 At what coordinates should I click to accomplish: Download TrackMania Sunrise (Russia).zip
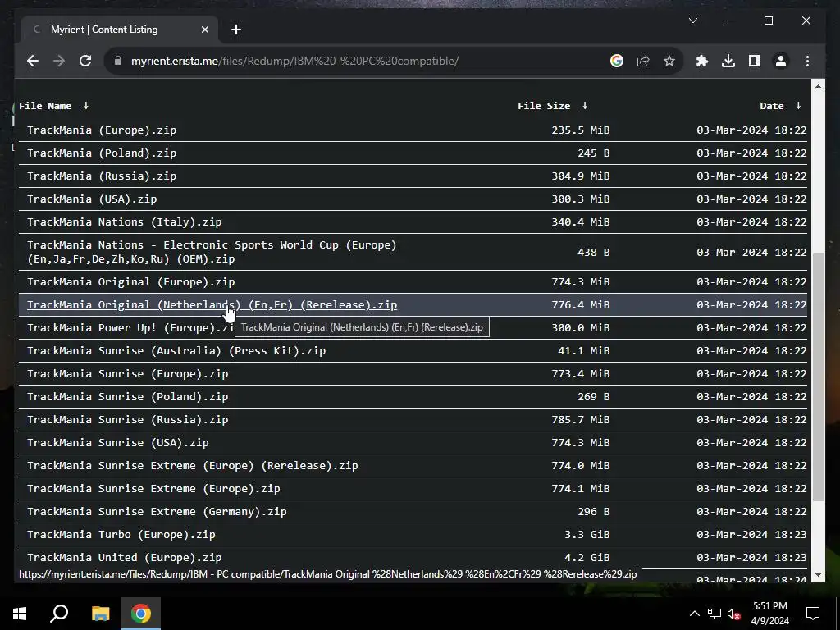(127, 420)
